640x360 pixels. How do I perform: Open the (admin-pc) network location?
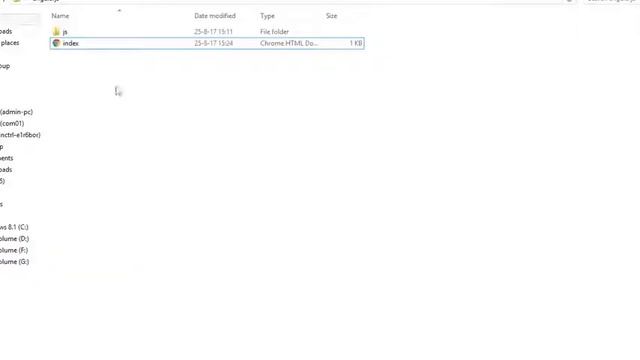pyautogui.click(x=16, y=112)
